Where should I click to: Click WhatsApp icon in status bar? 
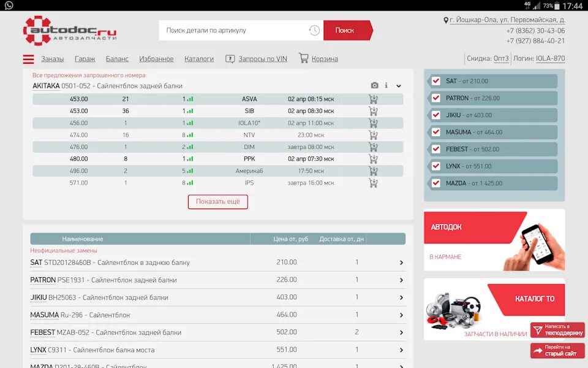click(9, 6)
